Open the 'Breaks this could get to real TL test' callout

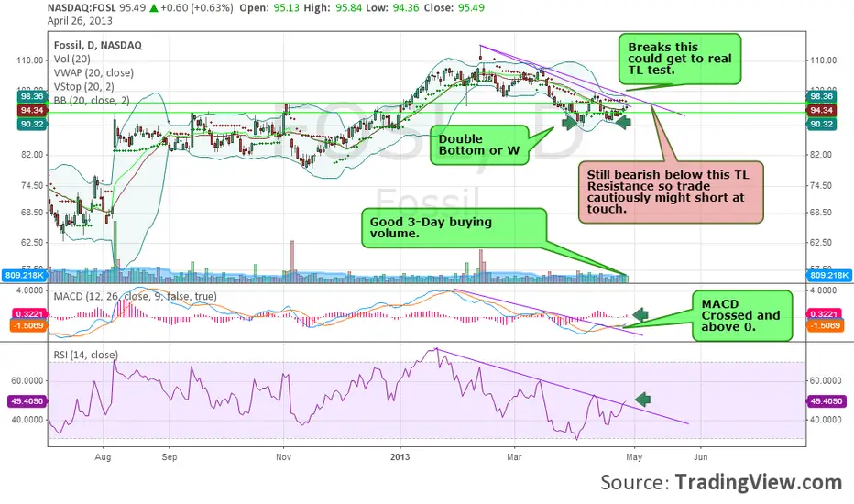680,59
